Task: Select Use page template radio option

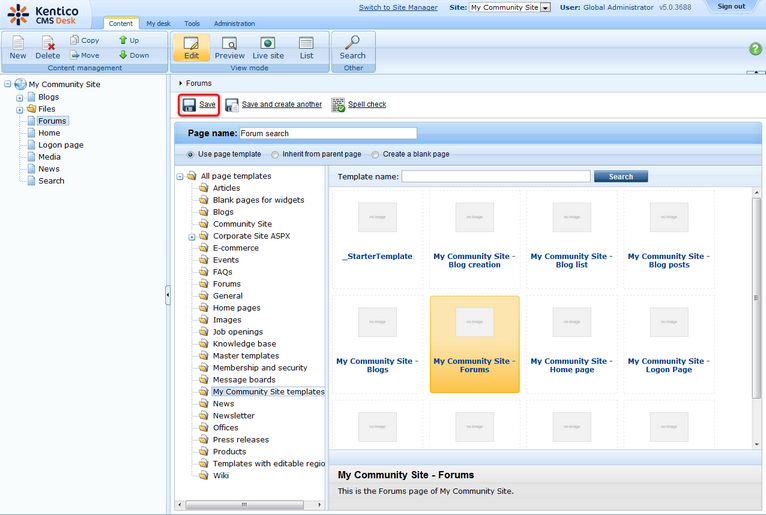Action: click(x=192, y=155)
